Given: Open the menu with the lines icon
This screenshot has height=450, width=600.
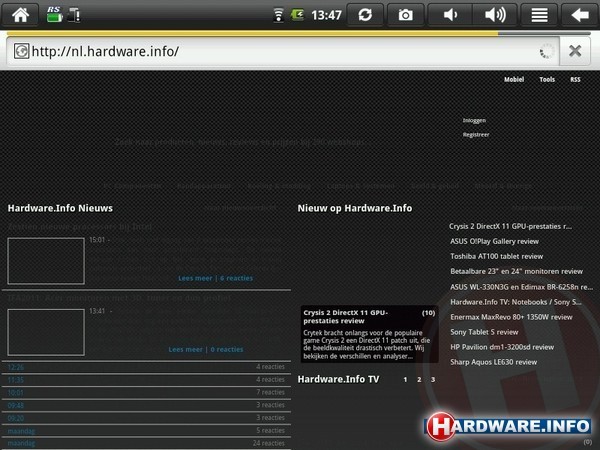Looking at the screenshot, I should 539,15.
